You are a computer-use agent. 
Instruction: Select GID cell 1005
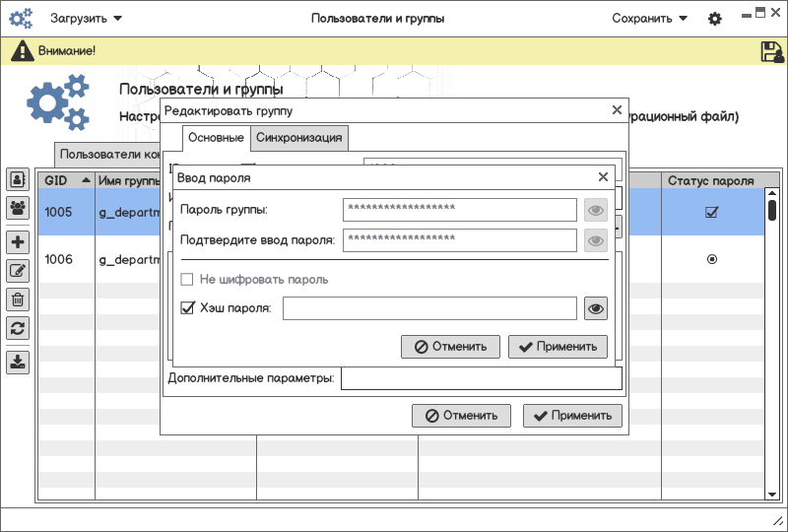[x=67, y=212]
